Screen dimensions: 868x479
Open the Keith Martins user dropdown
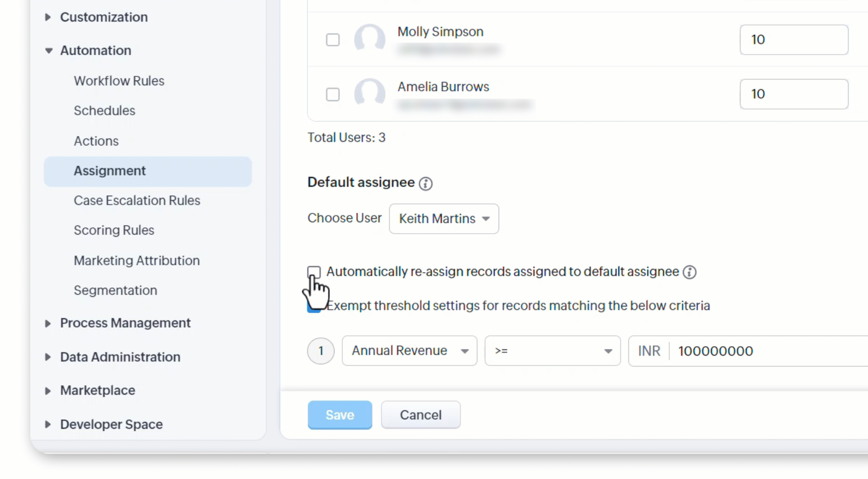click(443, 219)
